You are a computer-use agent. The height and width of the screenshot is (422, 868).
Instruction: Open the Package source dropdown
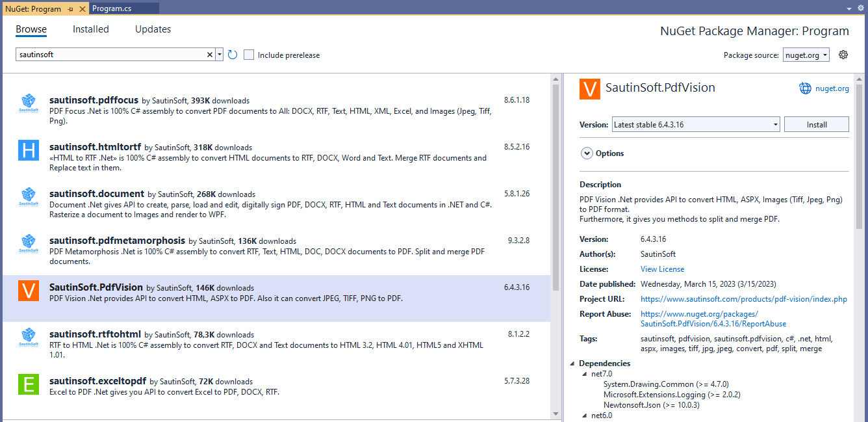click(806, 55)
